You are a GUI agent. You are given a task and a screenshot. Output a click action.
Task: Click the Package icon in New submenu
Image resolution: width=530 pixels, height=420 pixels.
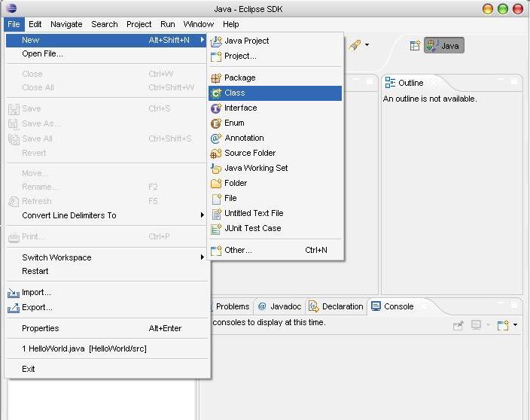tap(216, 78)
